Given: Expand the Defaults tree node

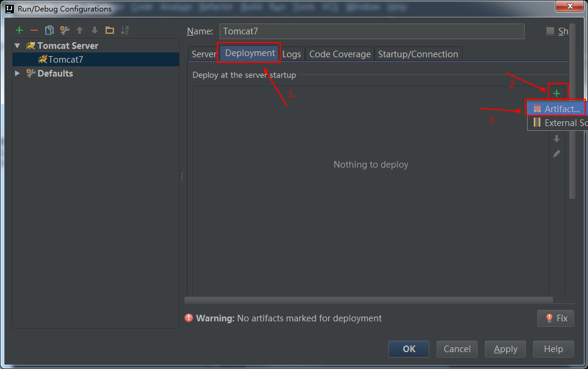Looking at the screenshot, I should (17, 74).
